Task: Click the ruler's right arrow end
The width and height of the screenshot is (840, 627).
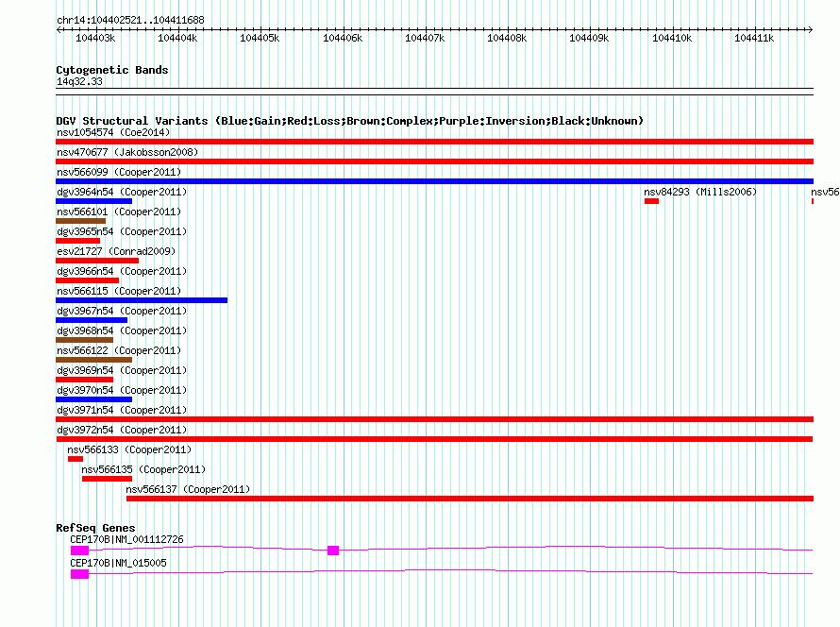Action: click(x=811, y=29)
